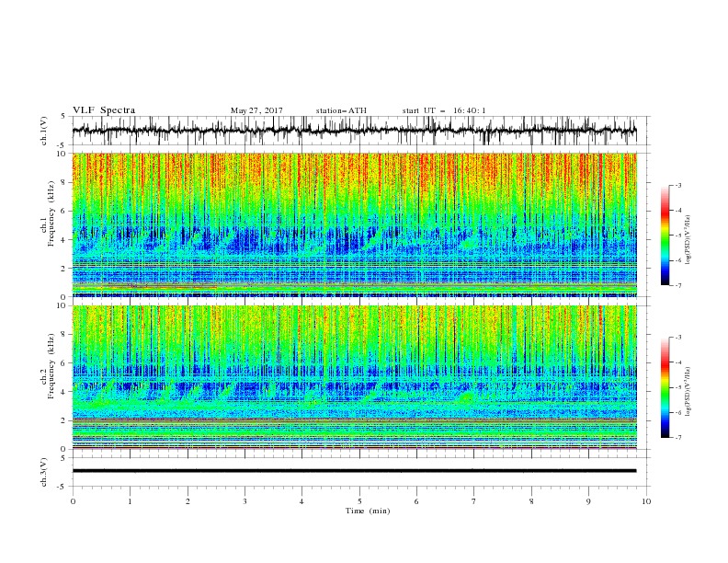The image size is (728, 563).
Task: Click the "10" kHz tick on ch.2 frequency axis
Action: 63,305
